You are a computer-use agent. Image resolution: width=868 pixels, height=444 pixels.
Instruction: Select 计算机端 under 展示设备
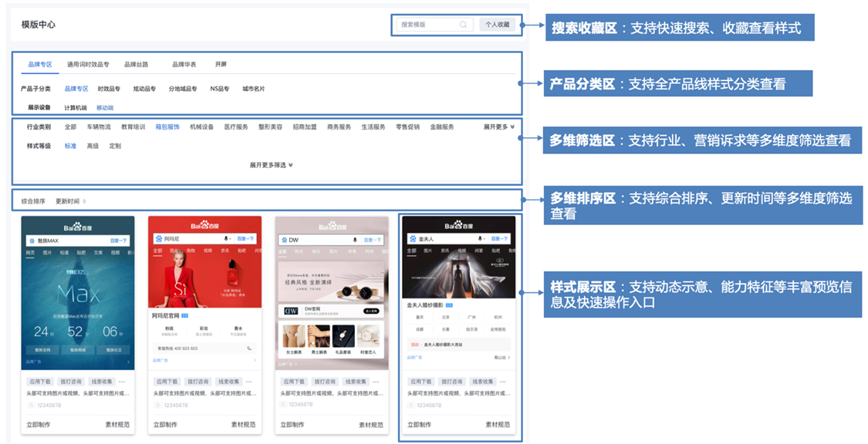point(75,108)
